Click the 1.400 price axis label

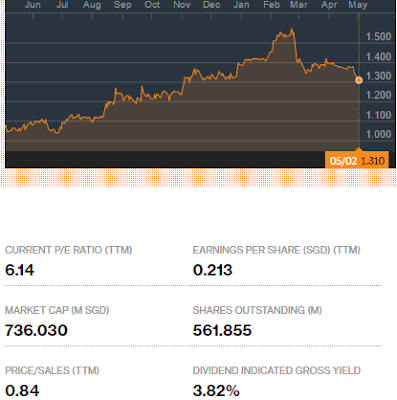point(378,56)
